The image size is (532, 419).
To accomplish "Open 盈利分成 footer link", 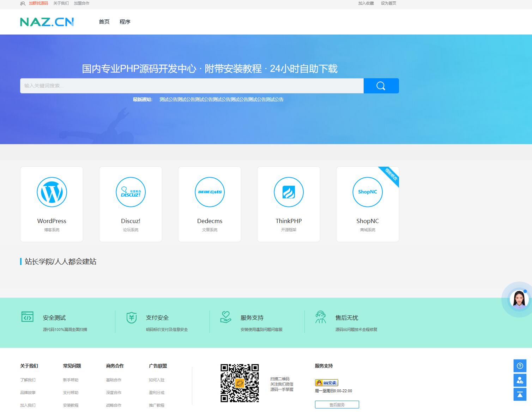I will click(157, 393).
